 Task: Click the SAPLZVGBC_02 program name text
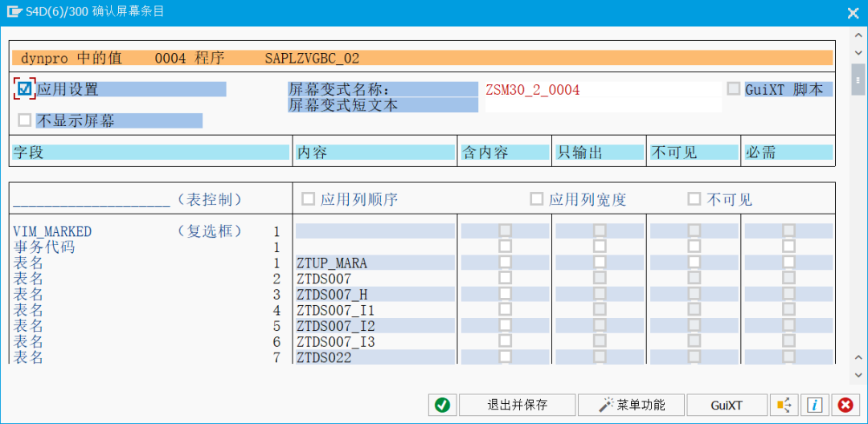tap(312, 58)
